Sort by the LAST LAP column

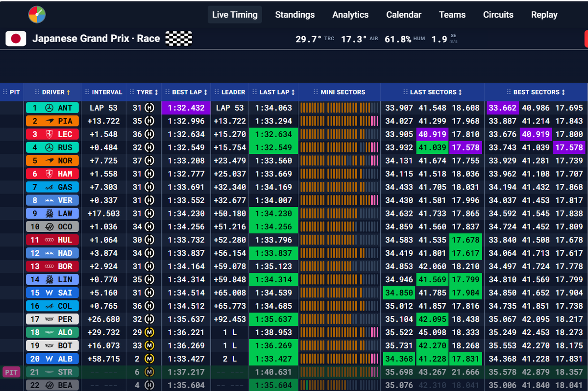(x=273, y=92)
